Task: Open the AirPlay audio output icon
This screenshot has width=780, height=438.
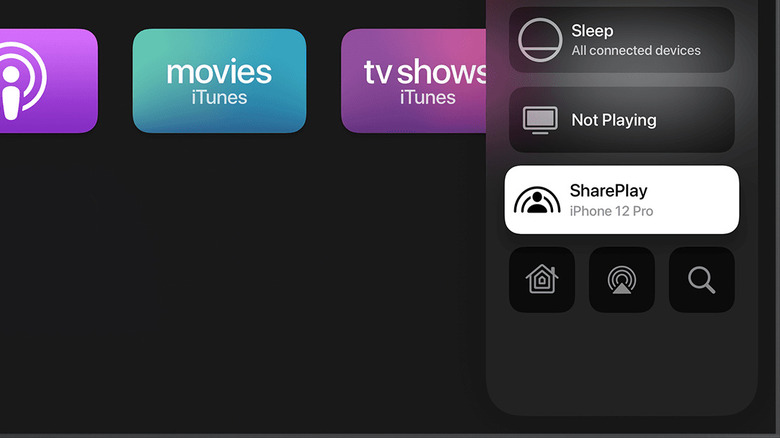Action: pos(622,280)
